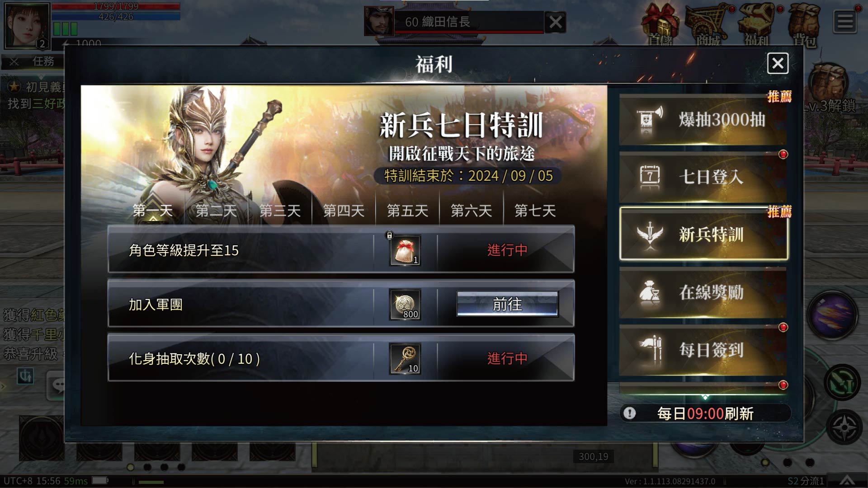
Task: Open the 在線獎勵 welfare entry
Action: pyautogui.click(x=703, y=292)
